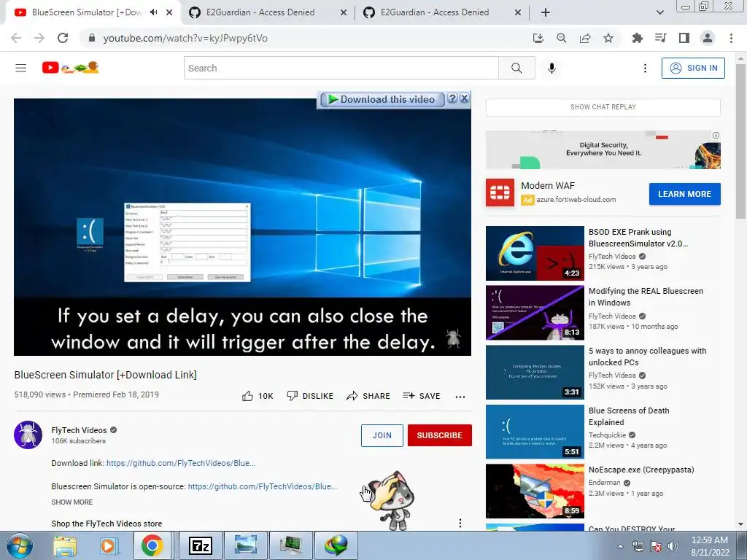The height and width of the screenshot is (560, 747).
Task: Click the page vertical scrollbar
Action: (741, 141)
